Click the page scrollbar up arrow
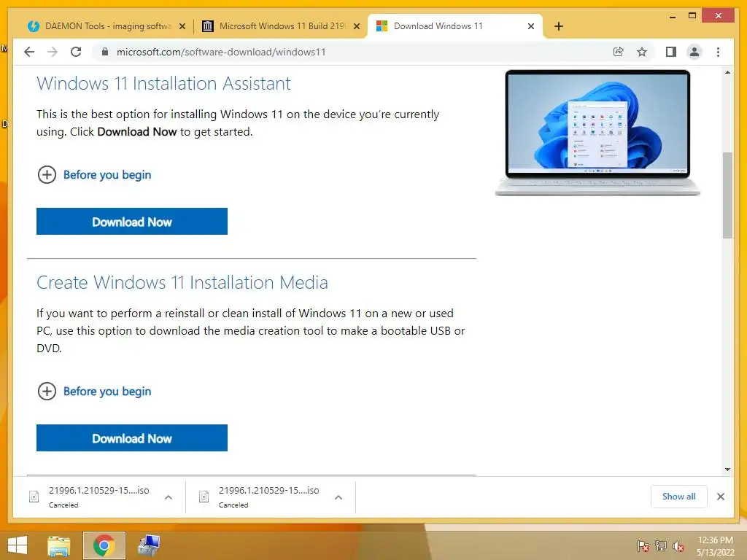Image resolution: width=747 pixels, height=560 pixels. [727, 72]
